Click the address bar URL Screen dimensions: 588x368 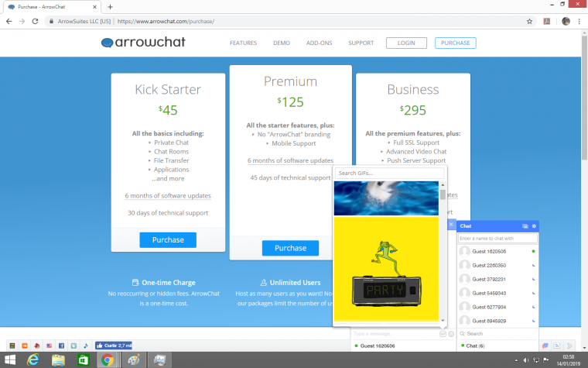[166, 22]
